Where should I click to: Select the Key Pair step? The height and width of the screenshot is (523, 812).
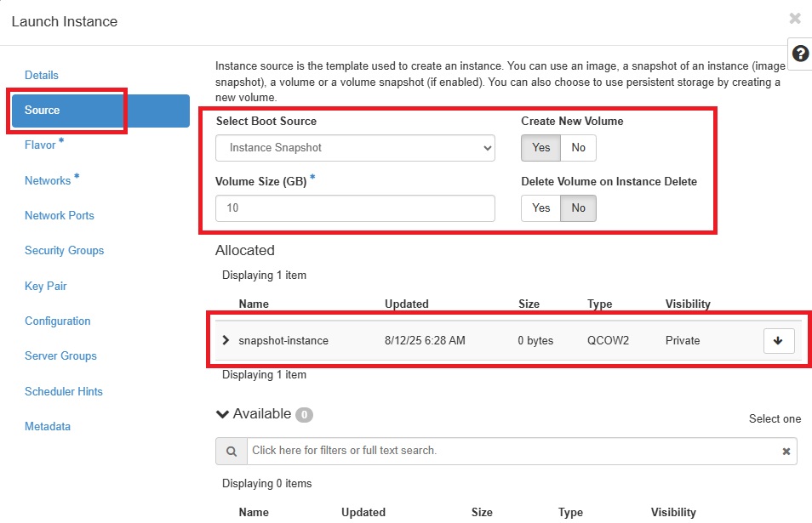tap(46, 286)
